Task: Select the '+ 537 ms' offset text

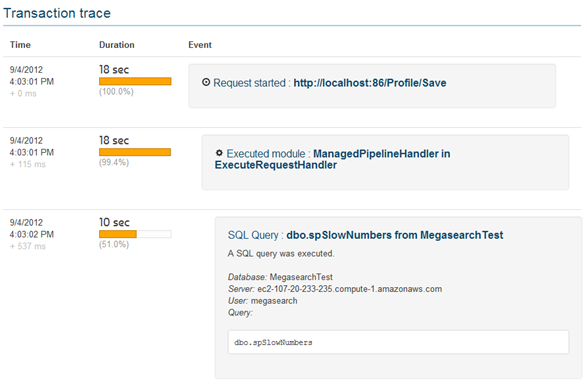Action: pos(28,246)
